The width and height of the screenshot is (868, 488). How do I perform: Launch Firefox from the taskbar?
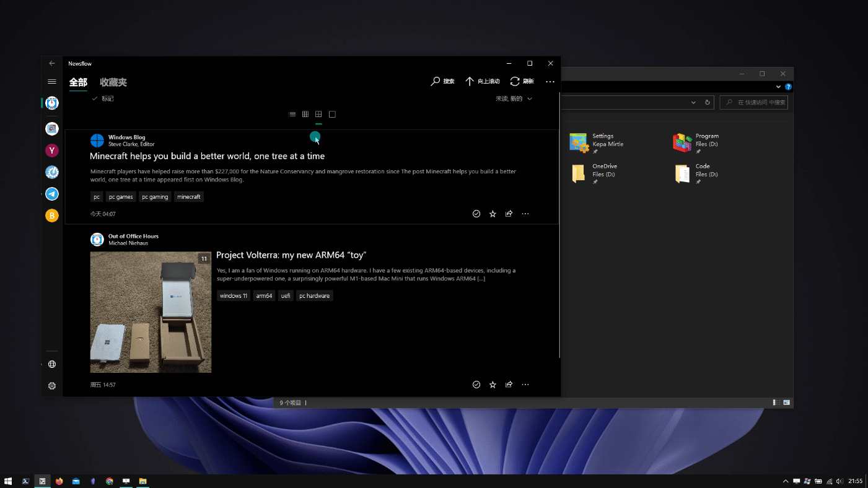click(59, 481)
